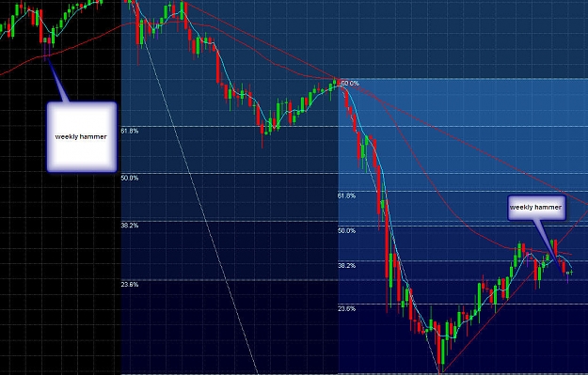Click the large white "weekly hammer" callout box
The image size is (588, 375).
(81, 136)
